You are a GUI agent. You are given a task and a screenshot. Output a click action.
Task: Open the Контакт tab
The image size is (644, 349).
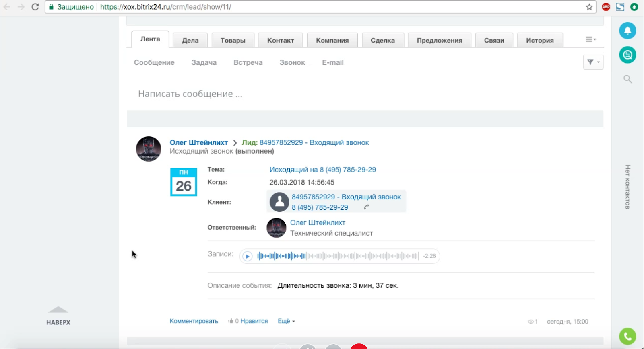click(281, 40)
